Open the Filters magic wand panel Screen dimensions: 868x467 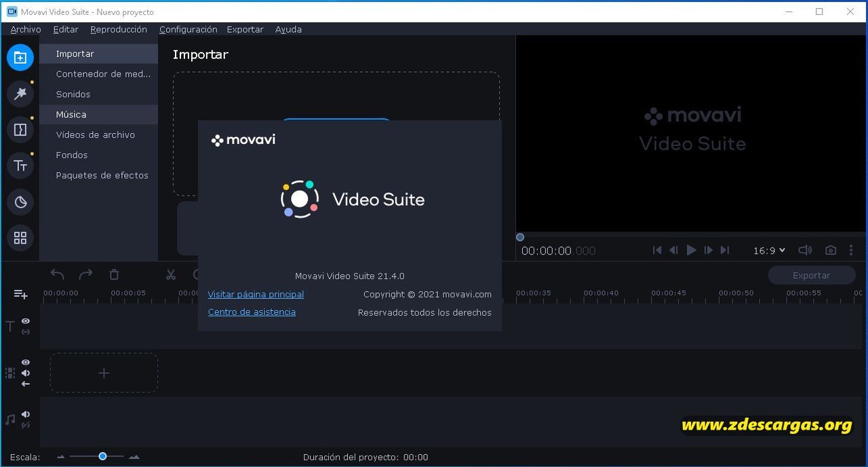coord(20,94)
